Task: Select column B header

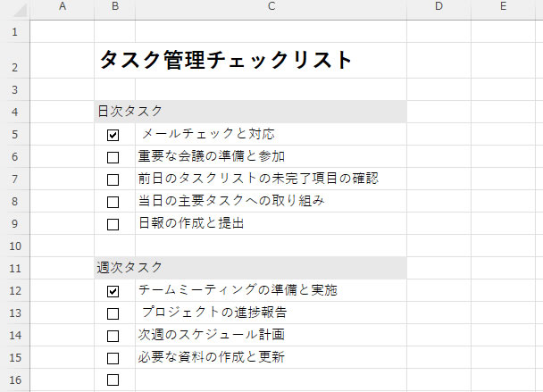Action: 114,8
